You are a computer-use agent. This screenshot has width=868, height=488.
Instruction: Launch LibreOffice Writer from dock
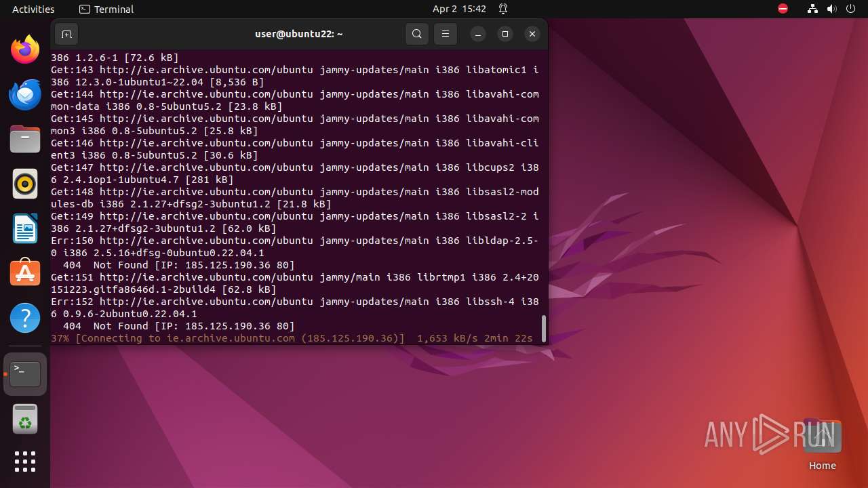(x=25, y=228)
